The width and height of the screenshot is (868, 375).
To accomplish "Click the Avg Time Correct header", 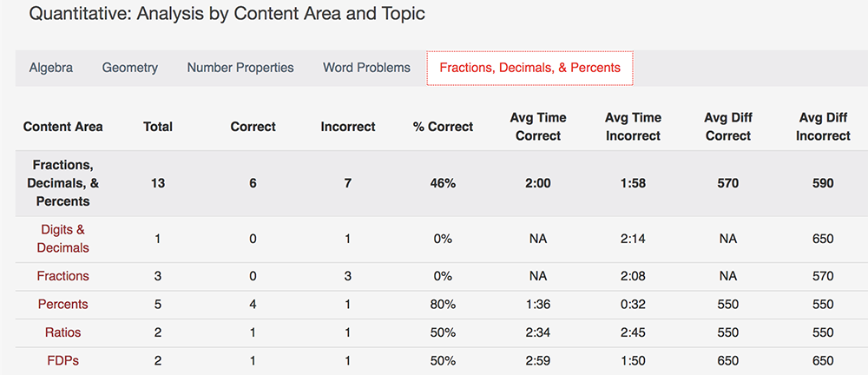I will (x=538, y=127).
